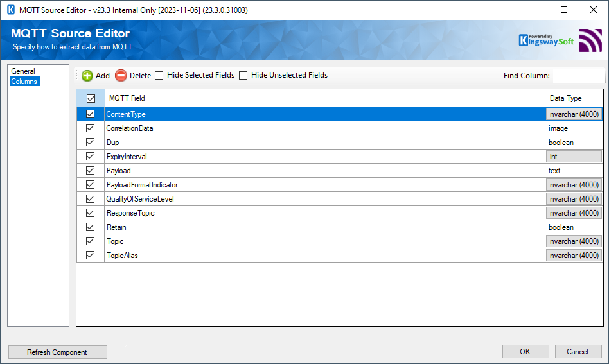Open QualityOfServiceLevel data type dropdown
The width and height of the screenshot is (609, 364).
(x=574, y=198)
